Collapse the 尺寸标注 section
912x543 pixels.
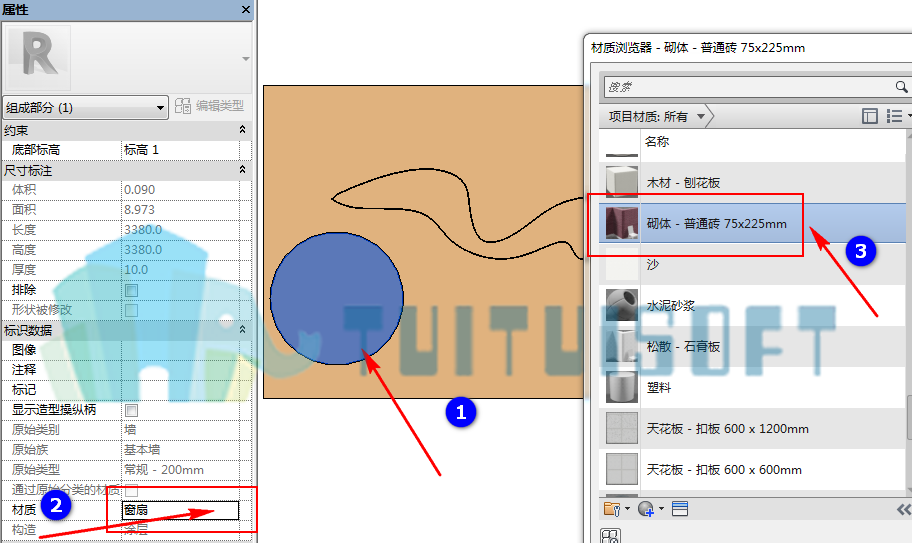click(243, 170)
